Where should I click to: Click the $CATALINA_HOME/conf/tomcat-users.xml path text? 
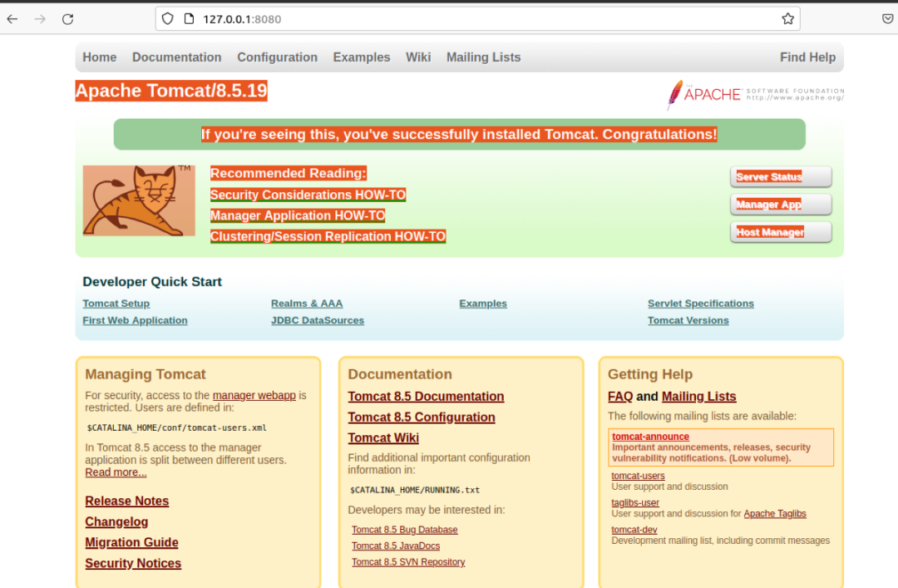click(x=176, y=427)
